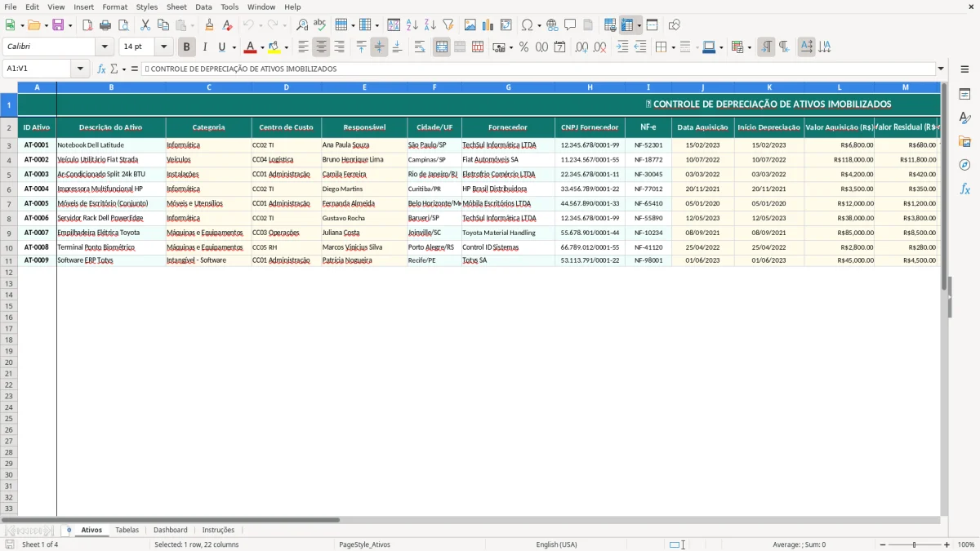The image size is (980, 551).
Task: Open the font color dropdown arrow
Action: pos(262,47)
